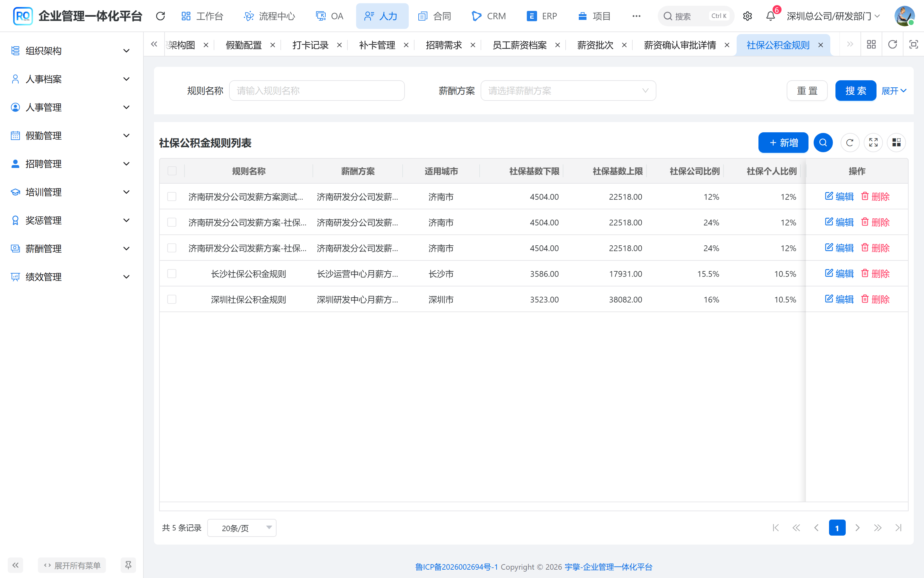Collapse the sidebar with bottom double-arrow

(15, 565)
